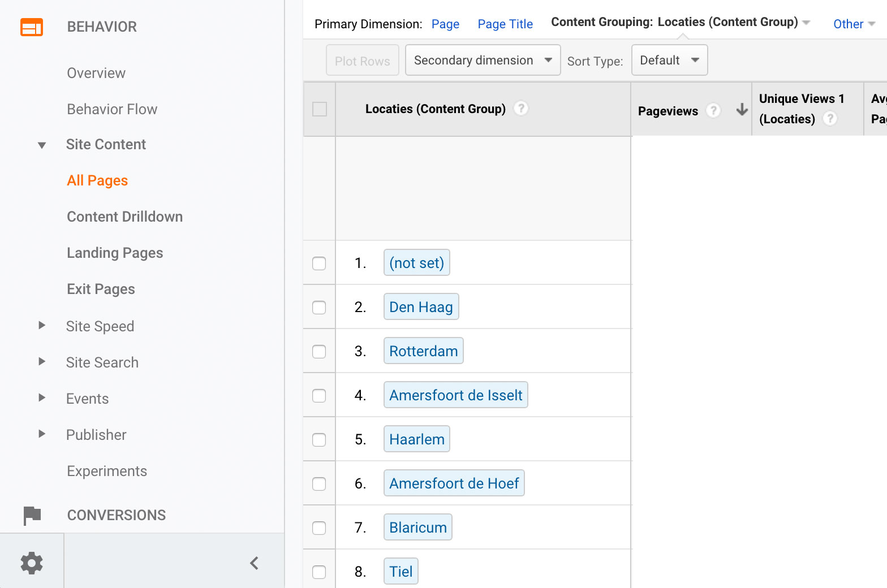This screenshot has height=588, width=887.
Task: Select the Rotterdam row checkbox
Action: [319, 352]
